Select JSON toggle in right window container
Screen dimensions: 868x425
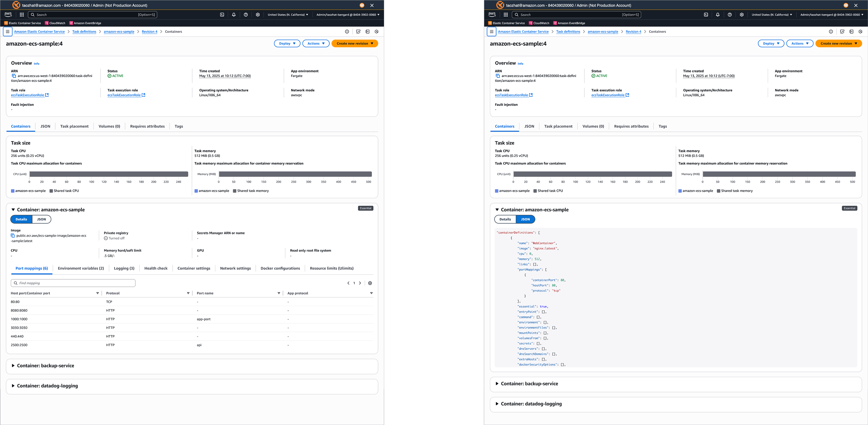(525, 219)
